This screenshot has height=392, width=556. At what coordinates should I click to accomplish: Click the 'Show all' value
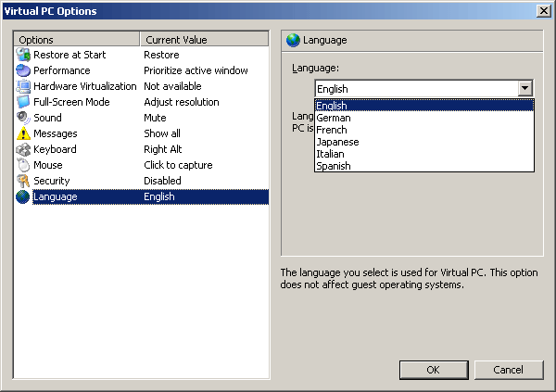pos(162,133)
